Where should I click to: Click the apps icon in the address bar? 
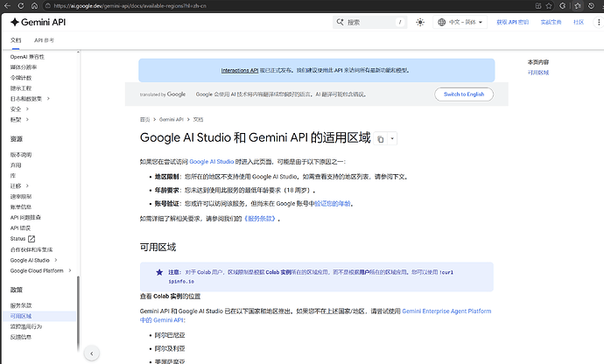pos(538,6)
